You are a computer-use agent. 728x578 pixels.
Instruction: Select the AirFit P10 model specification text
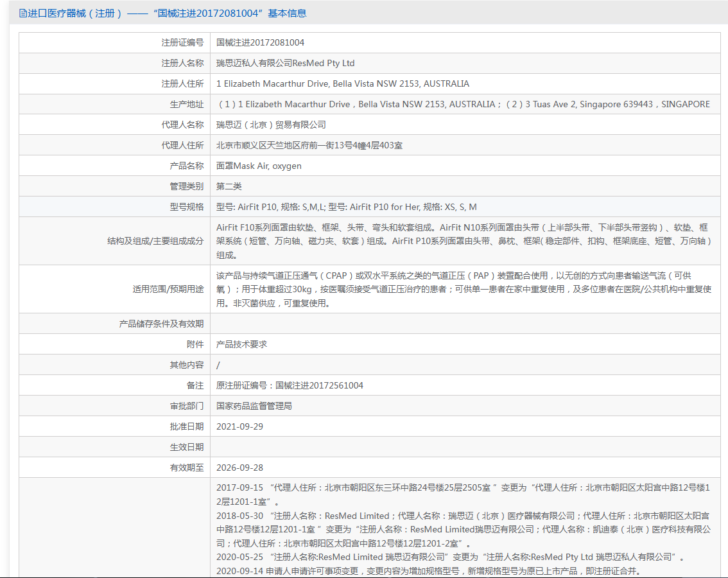pos(347,207)
